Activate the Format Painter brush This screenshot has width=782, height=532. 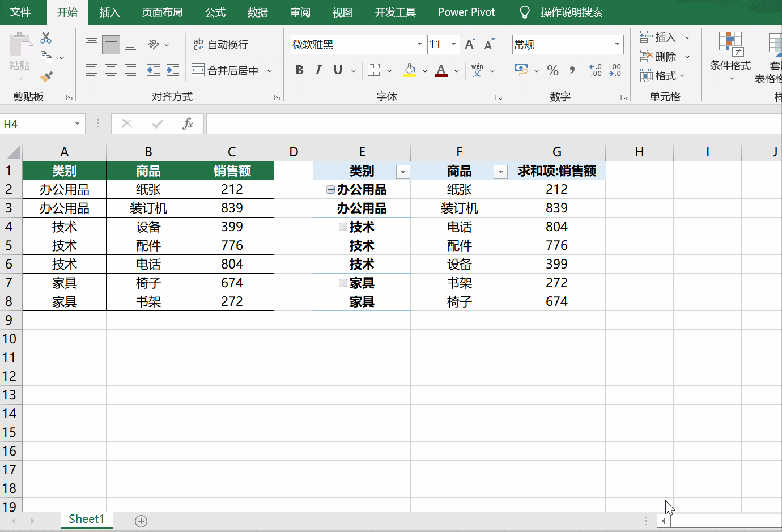pyautogui.click(x=46, y=76)
